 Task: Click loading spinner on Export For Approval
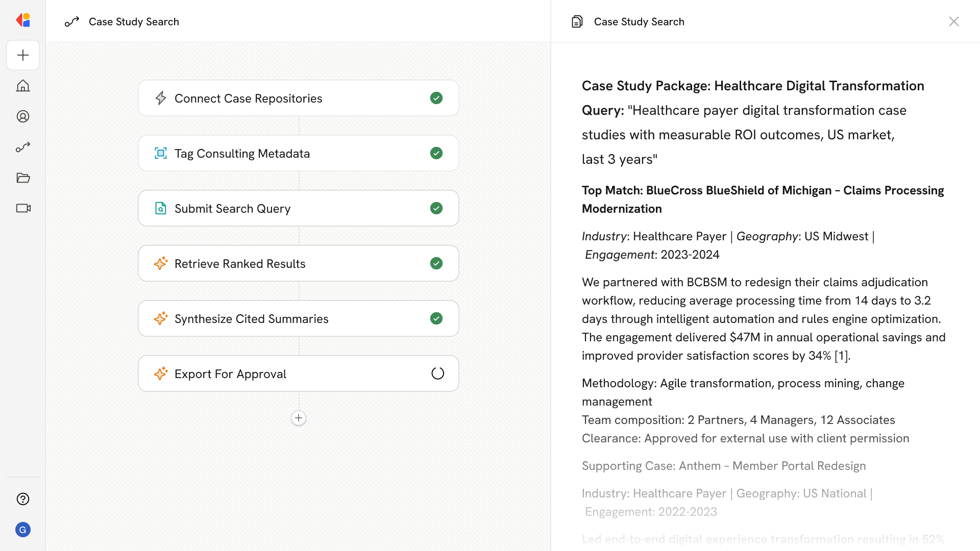437,373
